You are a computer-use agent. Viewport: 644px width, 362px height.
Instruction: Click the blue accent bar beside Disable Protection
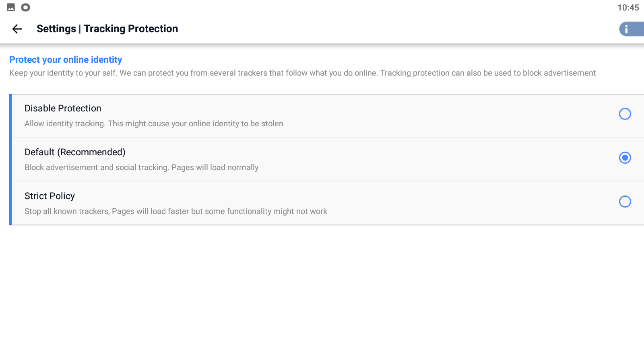click(10, 115)
